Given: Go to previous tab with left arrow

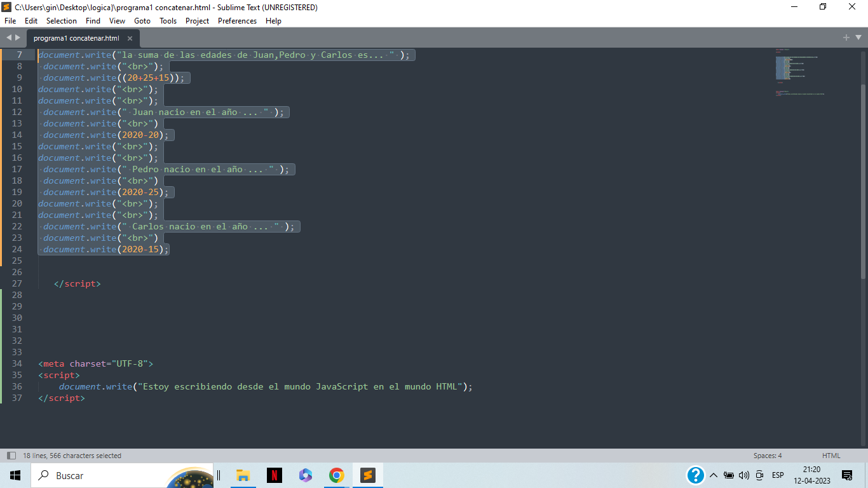Looking at the screenshot, I should point(9,38).
